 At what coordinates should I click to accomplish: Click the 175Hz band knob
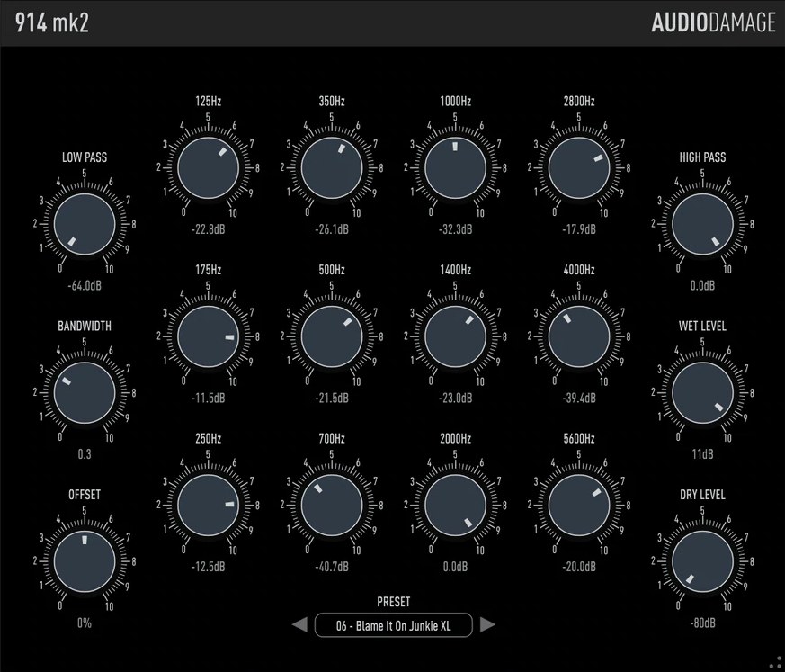click(x=207, y=335)
